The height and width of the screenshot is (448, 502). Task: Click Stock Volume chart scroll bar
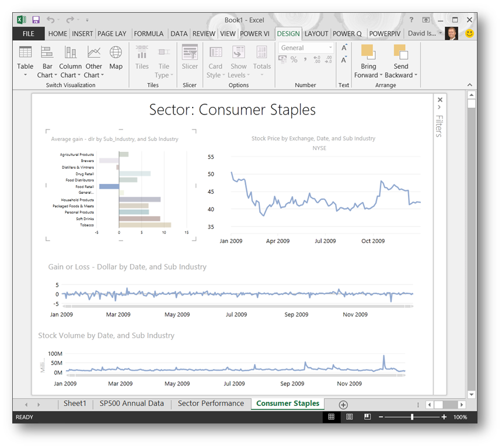coord(236,375)
